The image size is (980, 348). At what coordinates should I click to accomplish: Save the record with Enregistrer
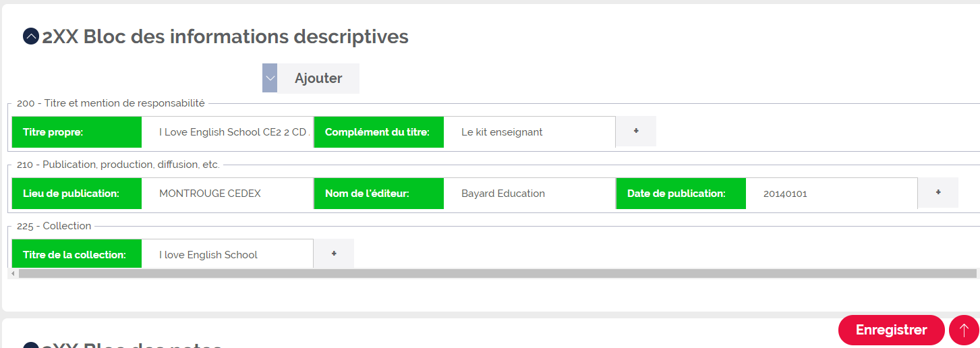tap(891, 330)
